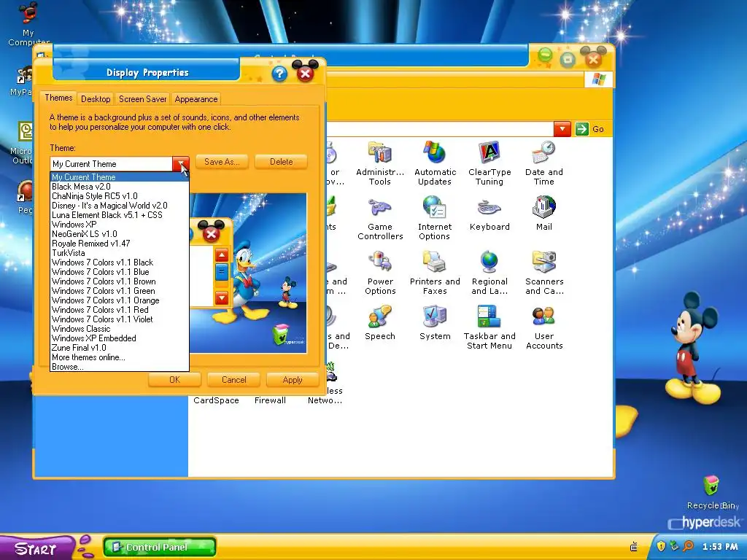Click the Delete theme button
Image resolution: width=747 pixels, height=560 pixels.
click(x=281, y=162)
